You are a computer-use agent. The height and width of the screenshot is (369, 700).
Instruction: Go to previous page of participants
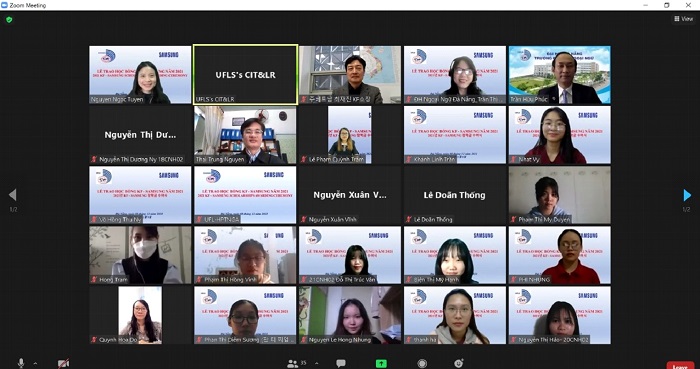[12, 195]
